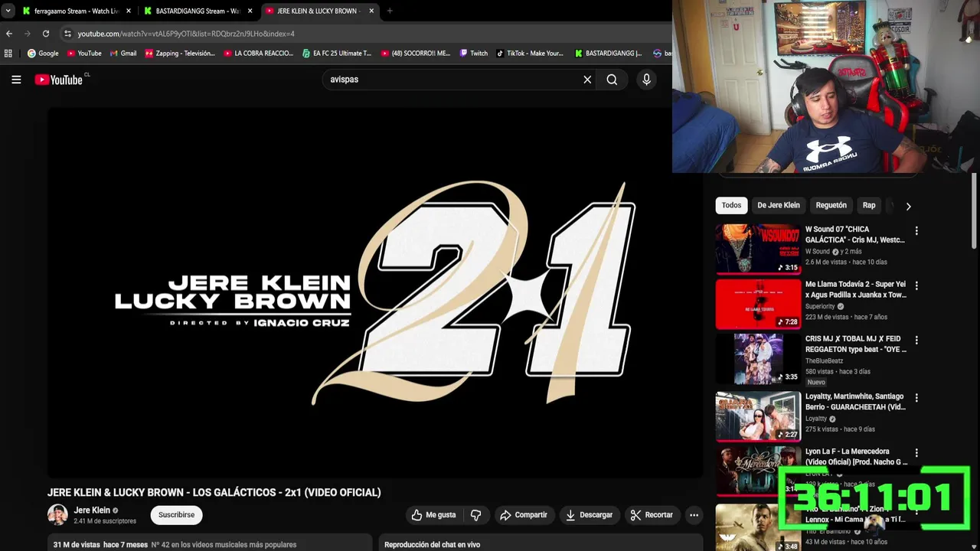
Task: Clear the 'avispas' search text with the X
Action: [587, 80]
